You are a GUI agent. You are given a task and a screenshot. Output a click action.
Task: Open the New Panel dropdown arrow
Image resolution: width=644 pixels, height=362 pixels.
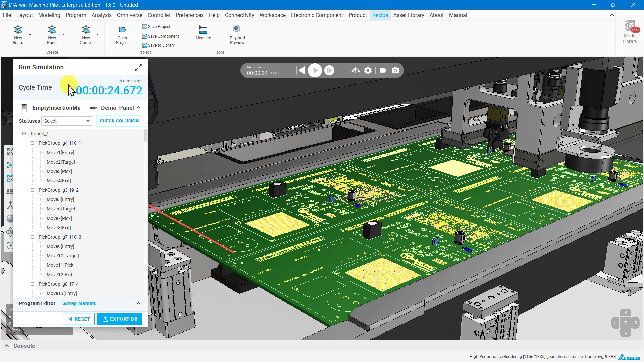63,34
